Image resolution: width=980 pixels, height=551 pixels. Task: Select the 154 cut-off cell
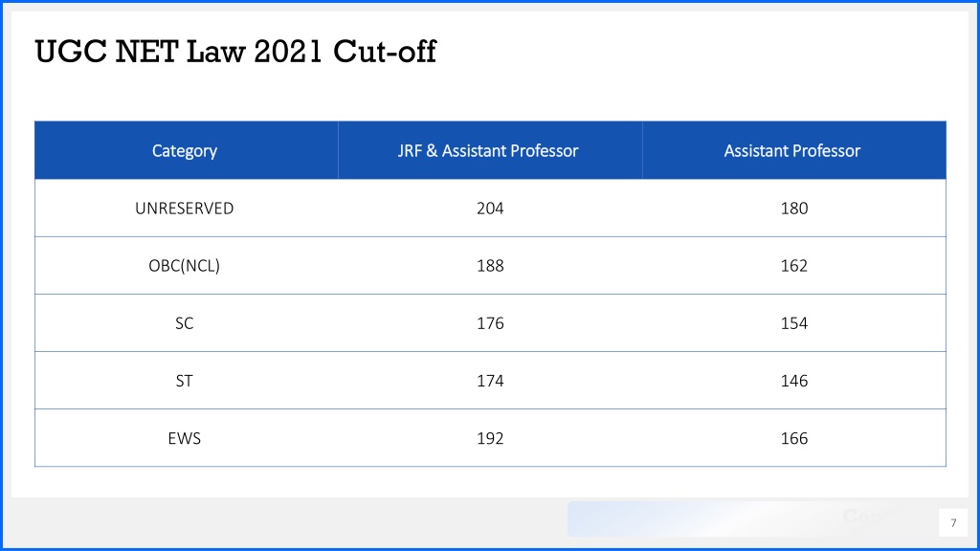[x=793, y=323]
